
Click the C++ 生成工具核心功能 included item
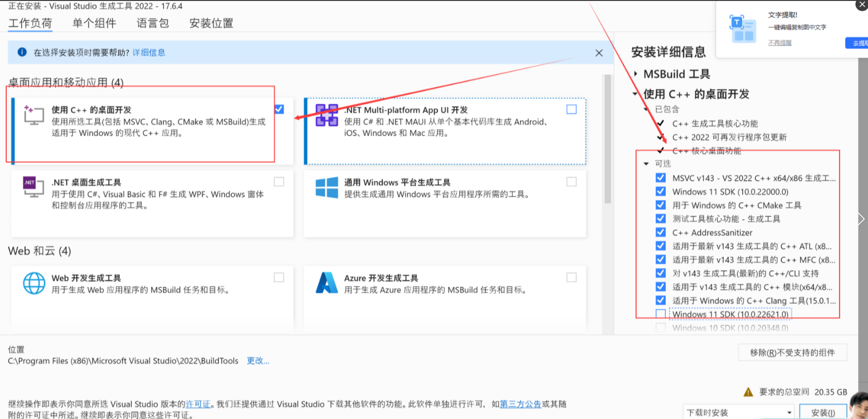click(715, 123)
